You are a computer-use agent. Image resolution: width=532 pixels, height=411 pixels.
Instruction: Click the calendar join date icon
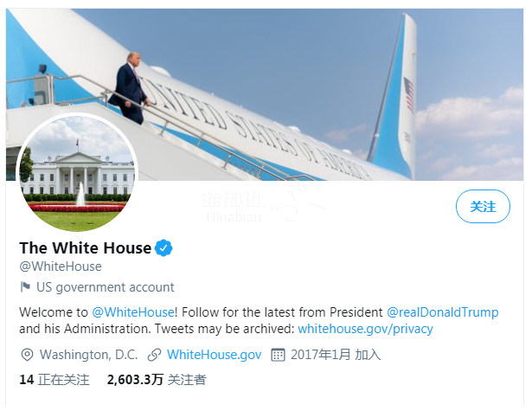(278, 355)
